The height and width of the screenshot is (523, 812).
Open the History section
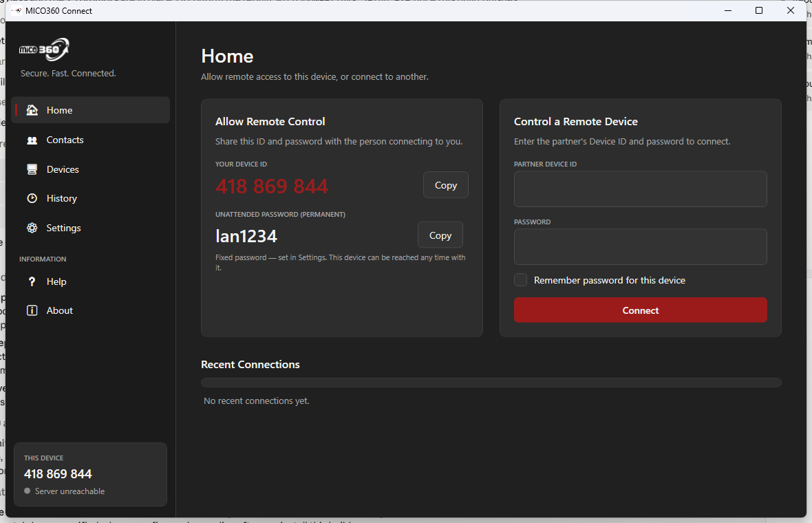click(91, 198)
